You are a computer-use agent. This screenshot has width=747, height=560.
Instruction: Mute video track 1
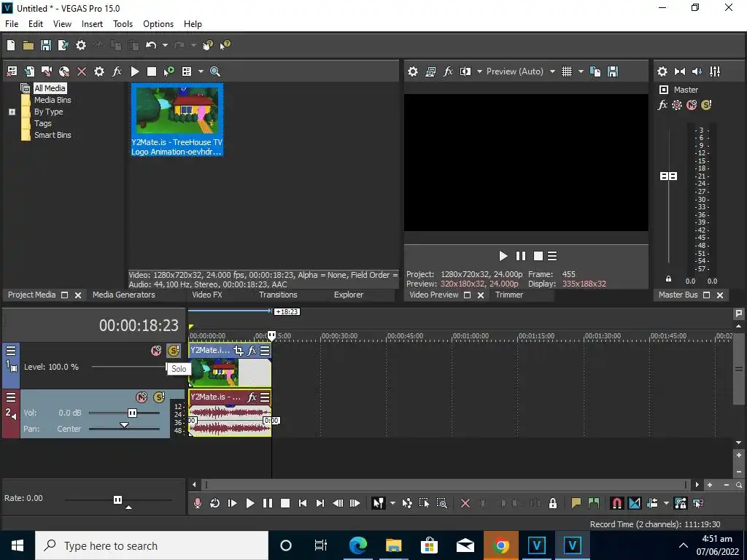click(x=156, y=351)
